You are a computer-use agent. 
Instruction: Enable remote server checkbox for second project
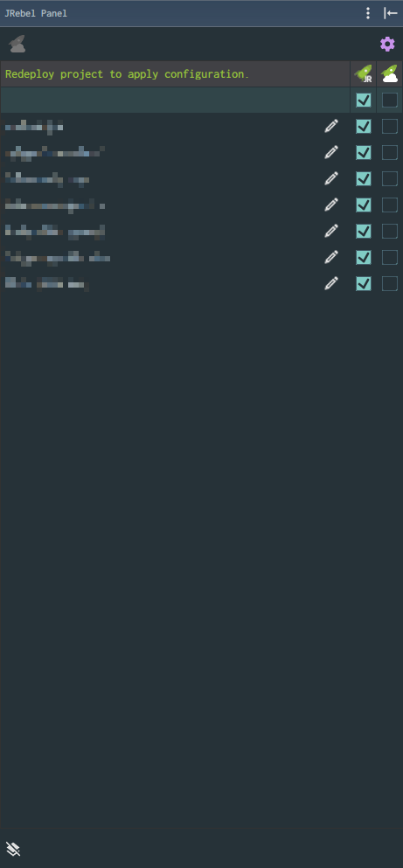tap(390, 152)
